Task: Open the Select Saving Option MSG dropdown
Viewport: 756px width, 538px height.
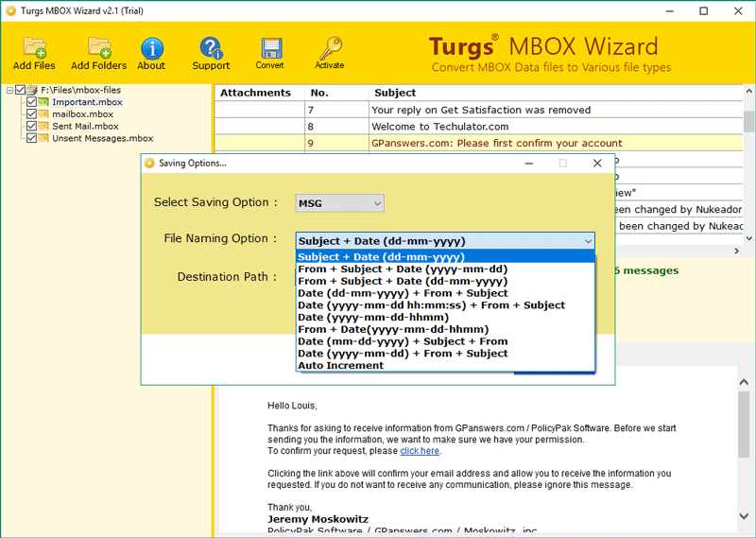Action: click(340, 203)
